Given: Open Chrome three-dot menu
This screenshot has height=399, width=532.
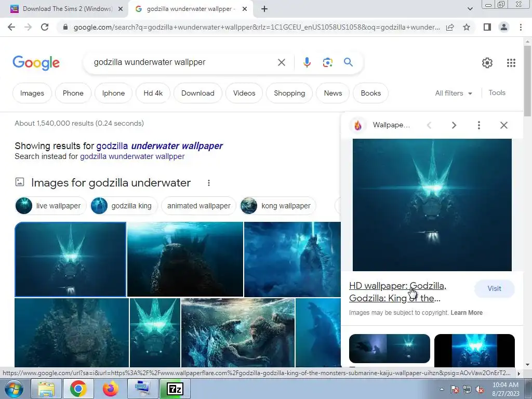Looking at the screenshot, I should (521, 27).
